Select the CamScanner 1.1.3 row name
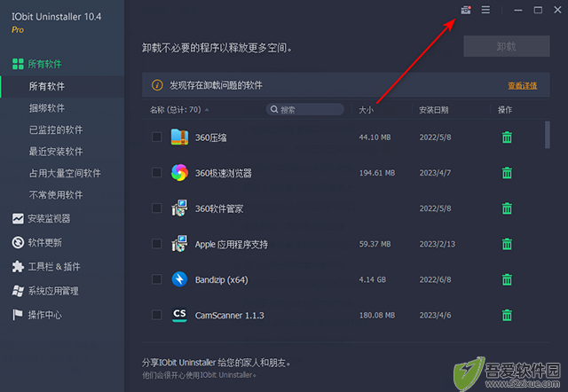Viewport: 568px width, 392px height. (x=229, y=315)
